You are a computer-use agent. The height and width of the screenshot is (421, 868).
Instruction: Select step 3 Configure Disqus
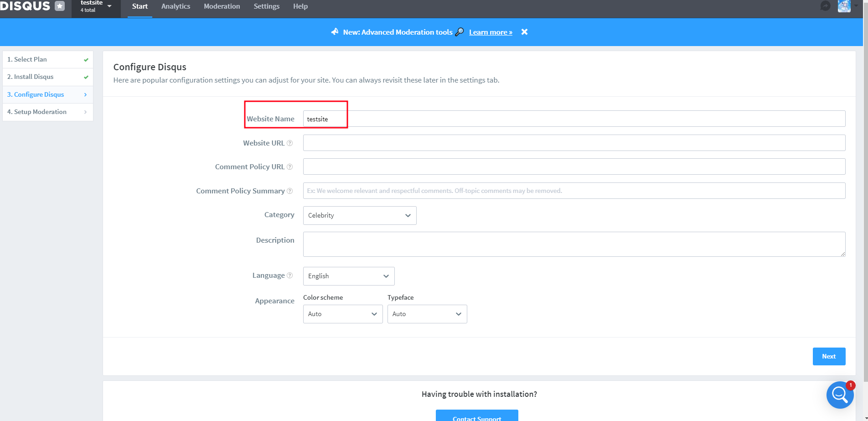tap(48, 94)
